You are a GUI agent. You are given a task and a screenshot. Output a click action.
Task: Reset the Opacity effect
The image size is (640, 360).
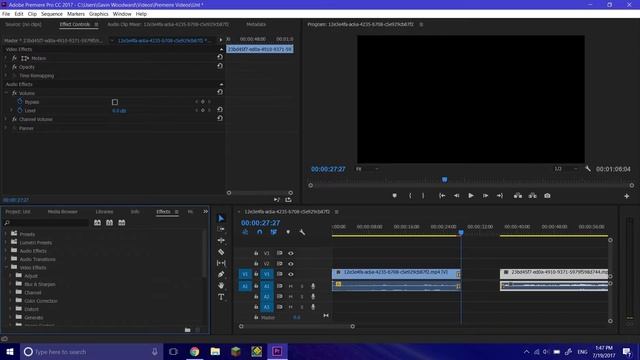click(x=220, y=66)
